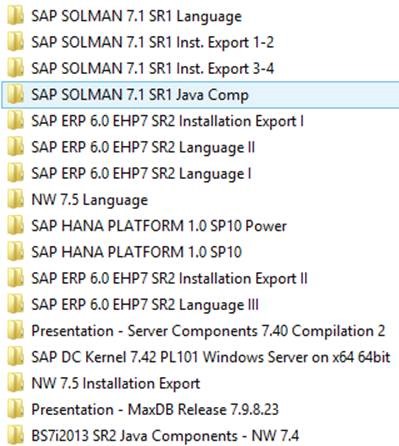Screen dimensions: 399x446
Task: Select BS7i2013 SR2 Java Components - NW 7.4
Action: click(x=165, y=436)
